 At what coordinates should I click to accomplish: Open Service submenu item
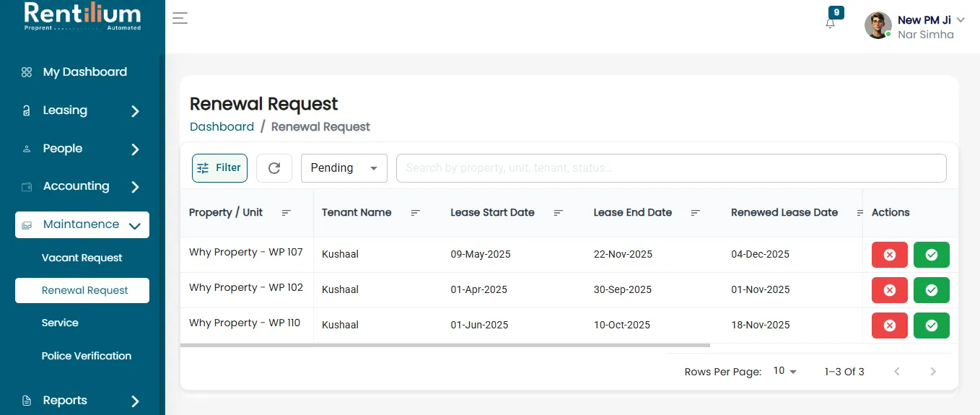(60, 323)
